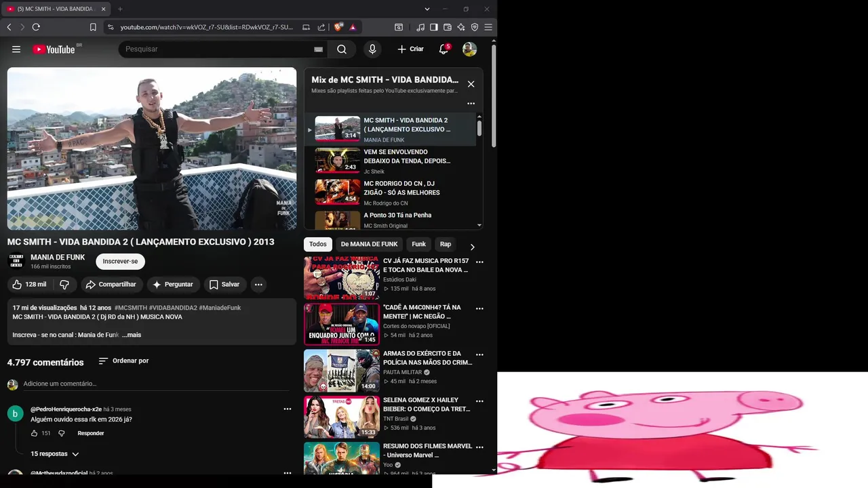Open the Brave Wallet icon
868x488 pixels.
(x=448, y=27)
